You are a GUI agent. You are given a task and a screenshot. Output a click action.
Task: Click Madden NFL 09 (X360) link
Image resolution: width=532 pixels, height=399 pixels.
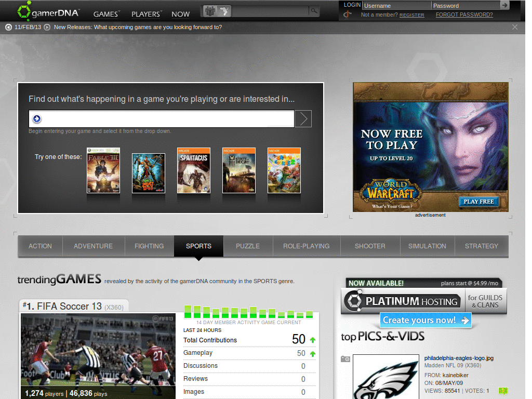coord(453,365)
